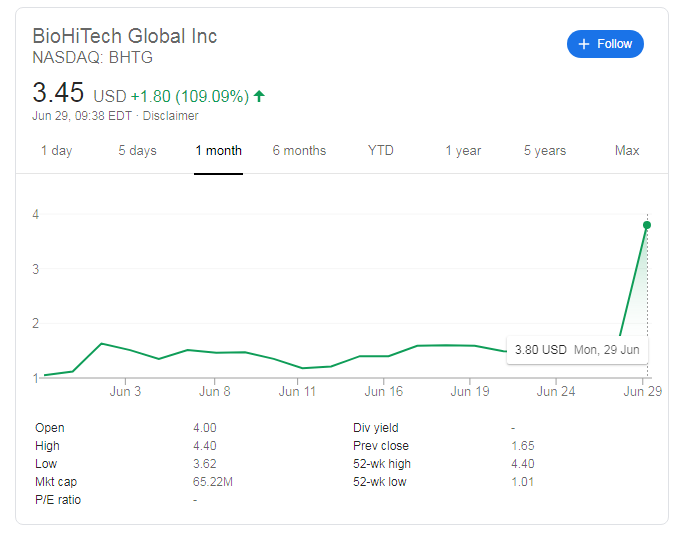
Task: Click the Jun 29, 09:38 EDT timestamp
Action: (x=82, y=116)
